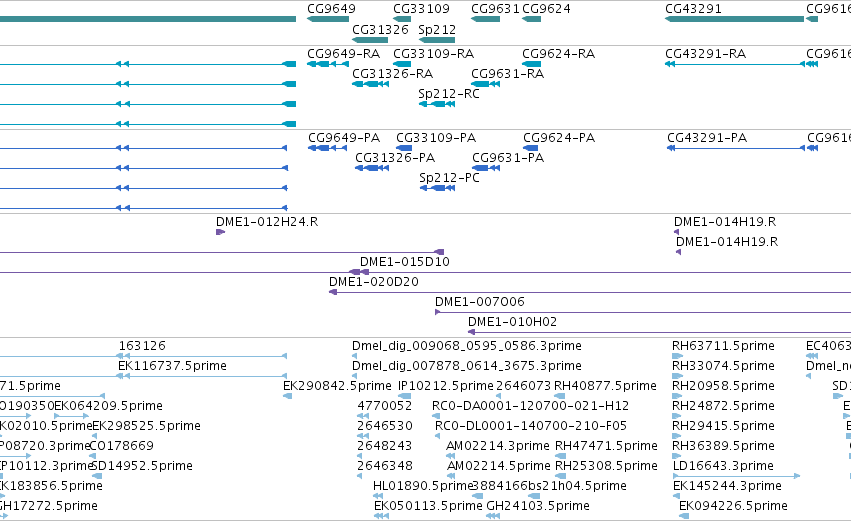Open Dmel_dig_009068_0595_0586.3prime entry

pos(467,346)
